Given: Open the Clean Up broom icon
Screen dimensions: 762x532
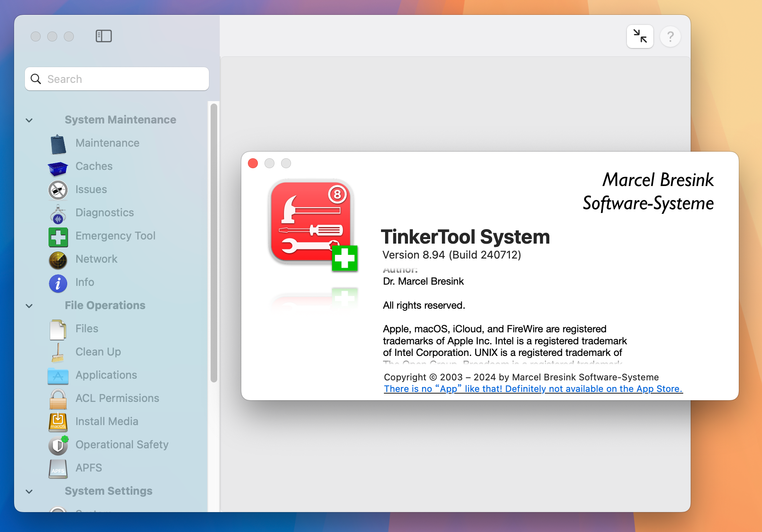Looking at the screenshot, I should [x=58, y=353].
